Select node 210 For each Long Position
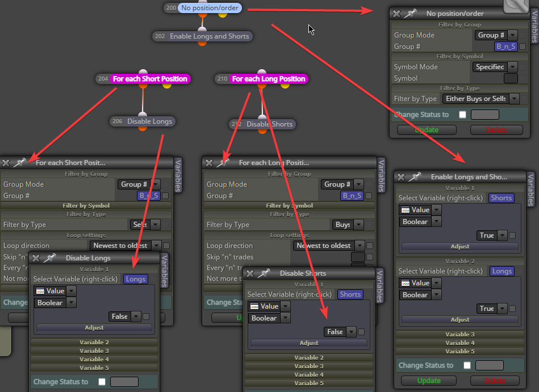Image resolution: width=539 pixels, height=392 pixels. (x=262, y=79)
